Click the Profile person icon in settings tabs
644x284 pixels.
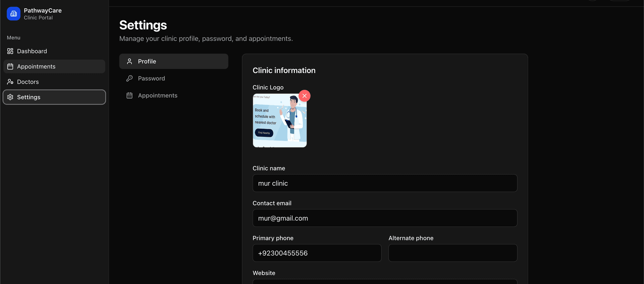129,61
